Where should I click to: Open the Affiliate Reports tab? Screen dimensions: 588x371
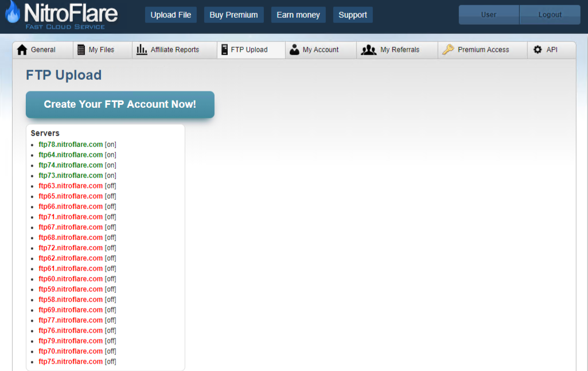click(174, 50)
